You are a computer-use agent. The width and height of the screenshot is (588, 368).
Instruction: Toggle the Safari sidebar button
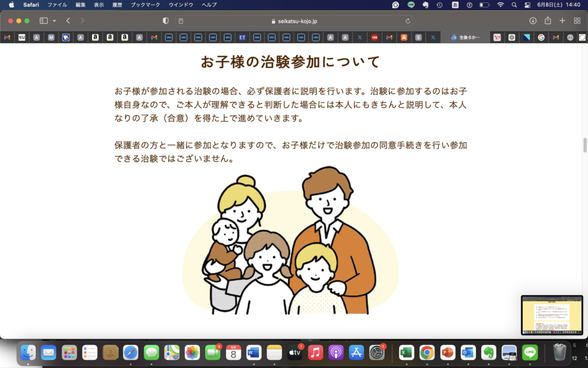44,21
